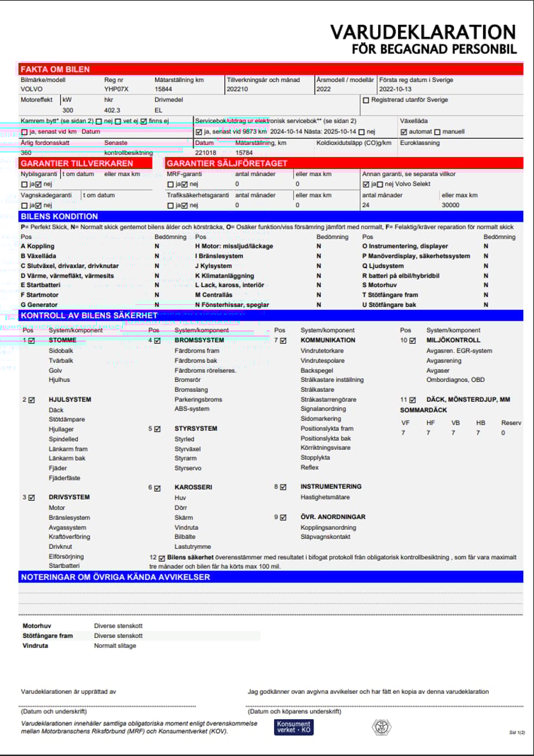This screenshot has width=534, height=756.
Task: Click the seller signature line
Action: click(108, 705)
